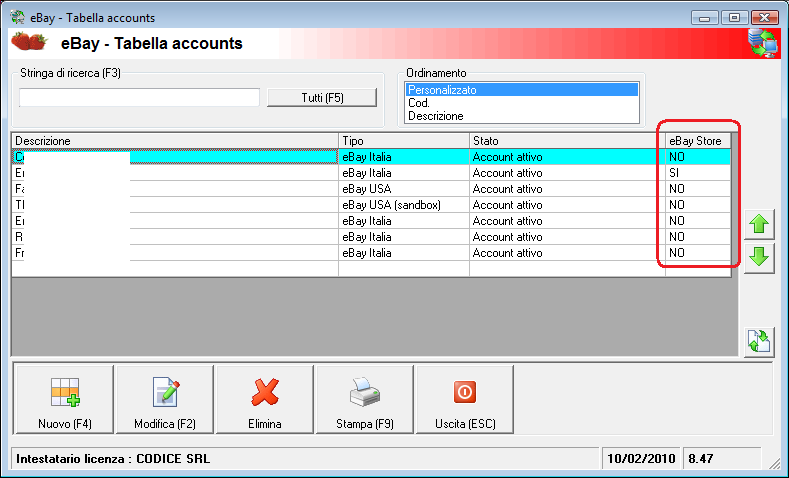Move the selected account up with the green arrow

coord(759,224)
